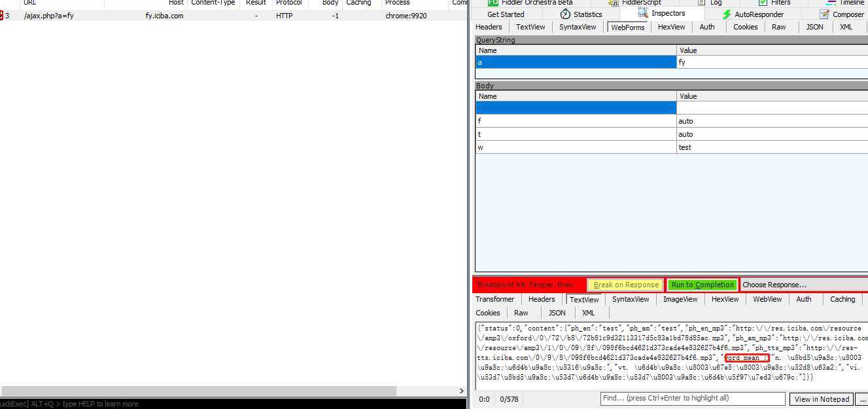Select Body parameter row t
This screenshot has height=409, width=868.
tap(576, 134)
